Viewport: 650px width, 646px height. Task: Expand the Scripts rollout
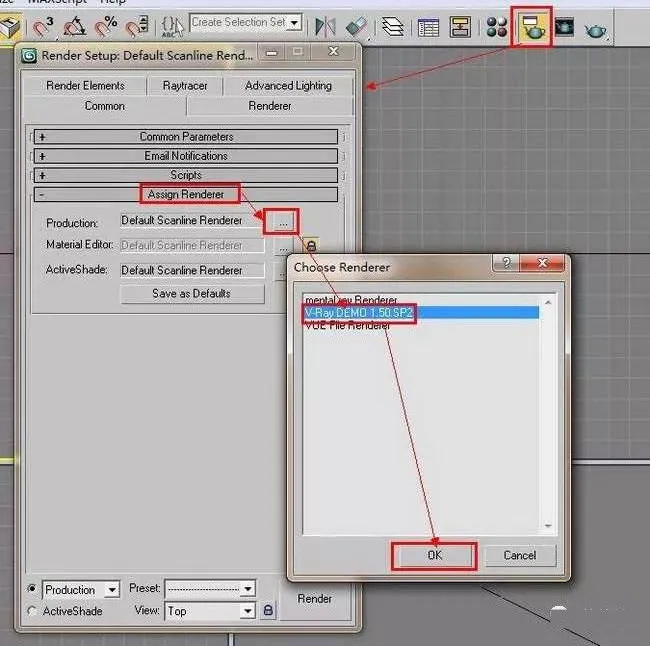(x=186, y=175)
